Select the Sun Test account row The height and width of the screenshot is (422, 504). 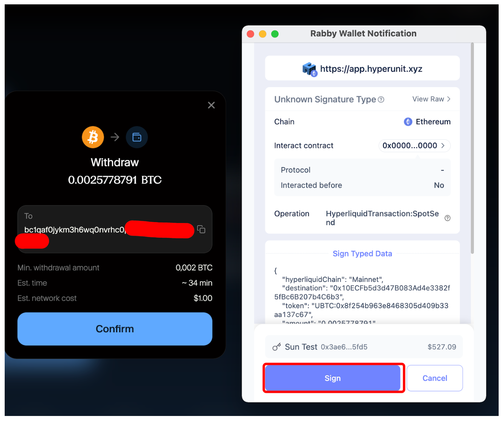pos(364,347)
